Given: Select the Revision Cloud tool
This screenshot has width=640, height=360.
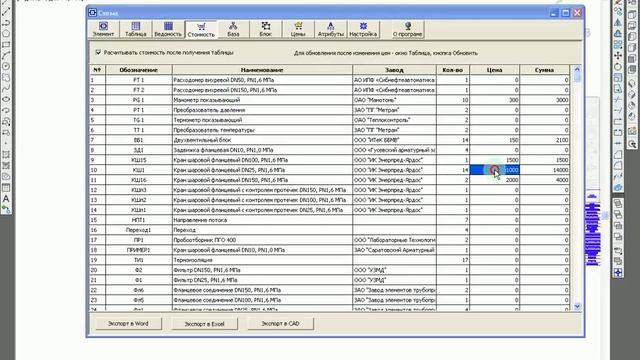Looking at the screenshot, I should [x=6, y=78].
